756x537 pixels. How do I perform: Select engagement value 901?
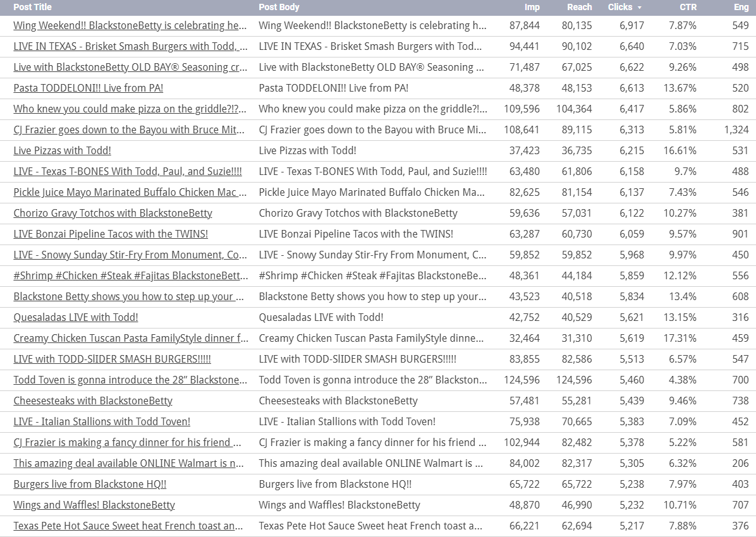pos(740,234)
